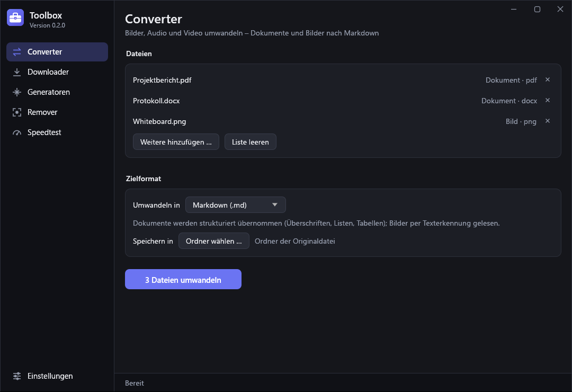Click Liste leeren to clear files

250,142
